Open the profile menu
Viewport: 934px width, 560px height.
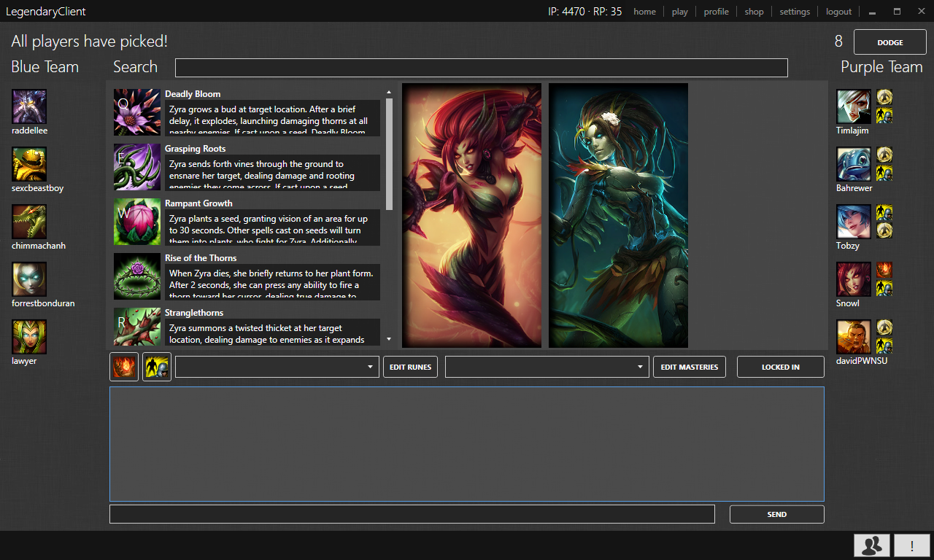coord(716,12)
